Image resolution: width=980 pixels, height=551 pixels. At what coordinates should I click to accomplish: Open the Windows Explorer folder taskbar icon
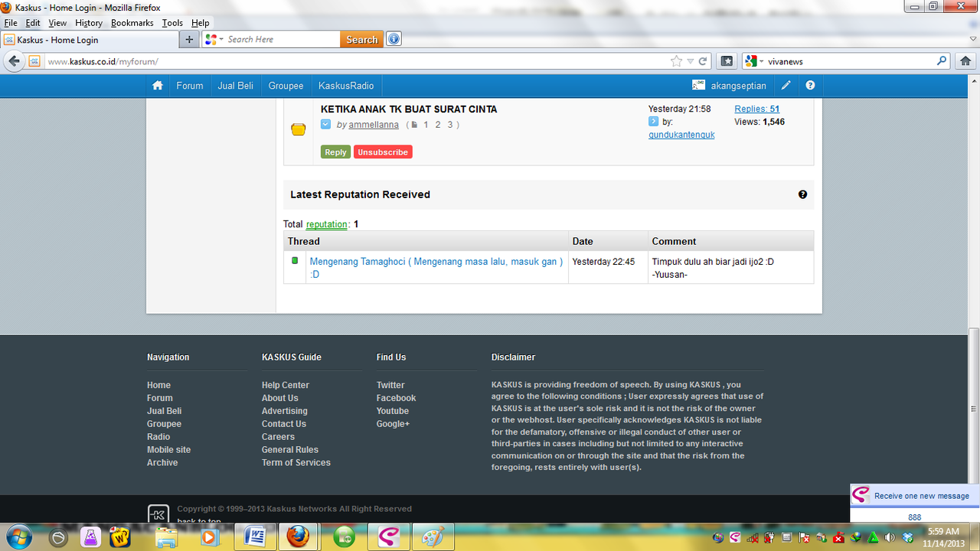click(165, 537)
